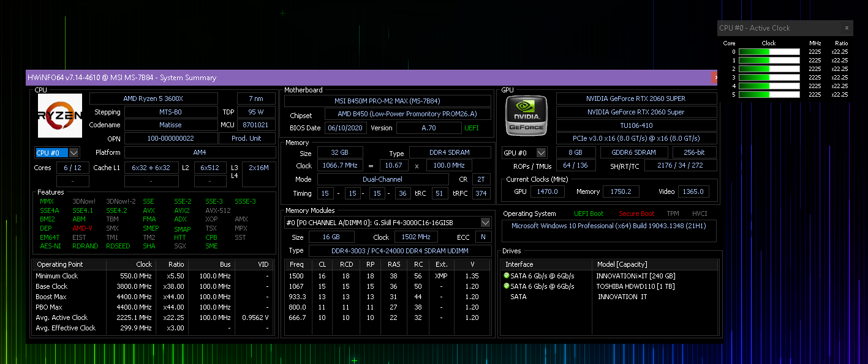Click green status dot beside TOSHIBA HDWD110 drive

click(x=507, y=286)
